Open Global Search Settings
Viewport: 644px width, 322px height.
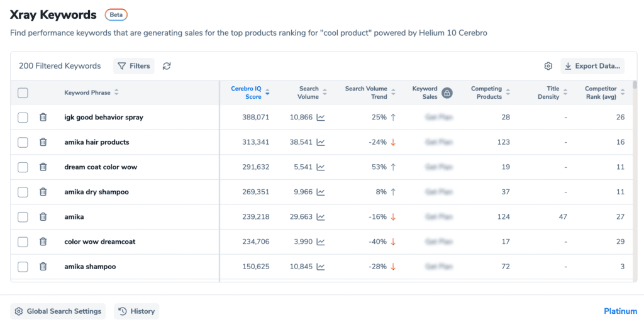click(x=58, y=311)
